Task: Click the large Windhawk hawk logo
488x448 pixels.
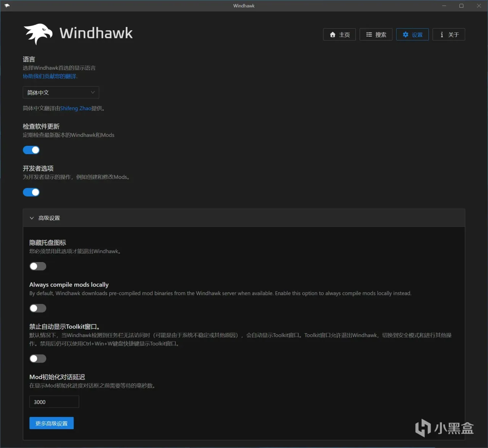Action: [x=38, y=34]
